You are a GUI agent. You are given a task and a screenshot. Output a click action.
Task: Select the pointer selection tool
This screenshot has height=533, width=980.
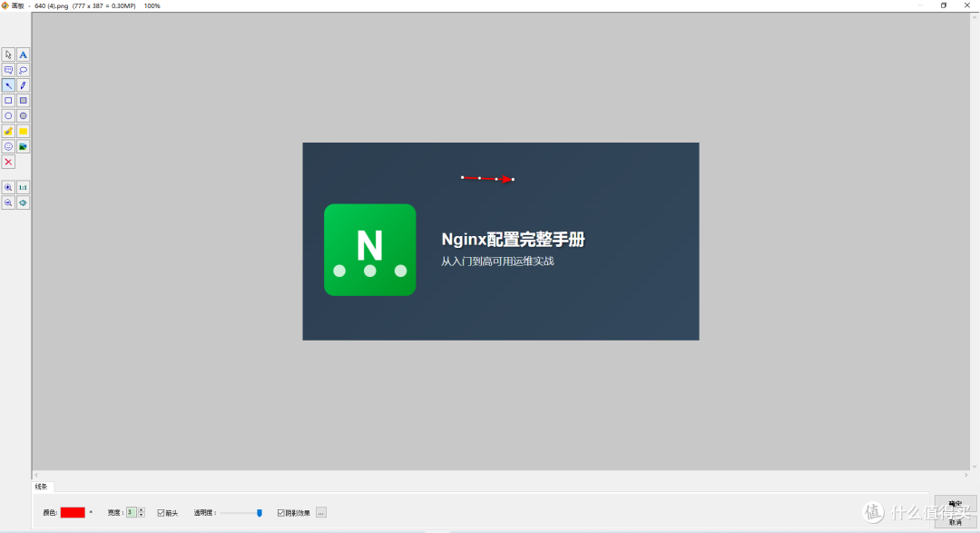pyautogui.click(x=8, y=55)
